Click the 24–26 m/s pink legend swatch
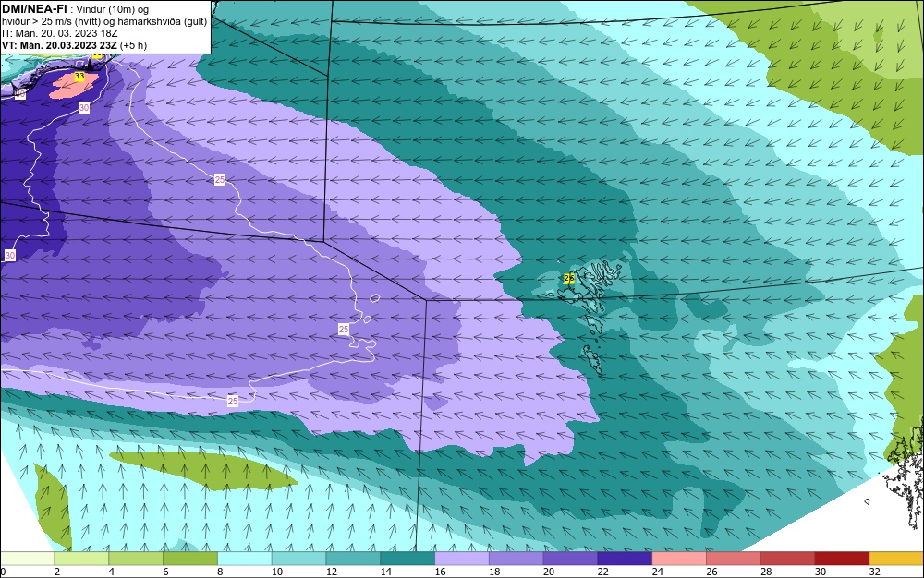The height and width of the screenshot is (578, 924). point(679,559)
